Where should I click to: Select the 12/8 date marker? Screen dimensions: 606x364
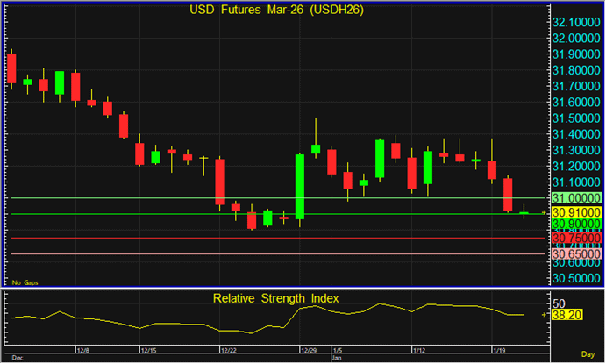coord(84,350)
